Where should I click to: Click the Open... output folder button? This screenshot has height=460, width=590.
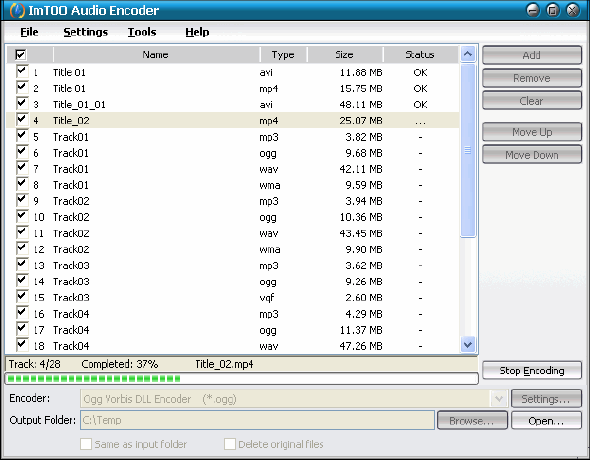click(546, 421)
